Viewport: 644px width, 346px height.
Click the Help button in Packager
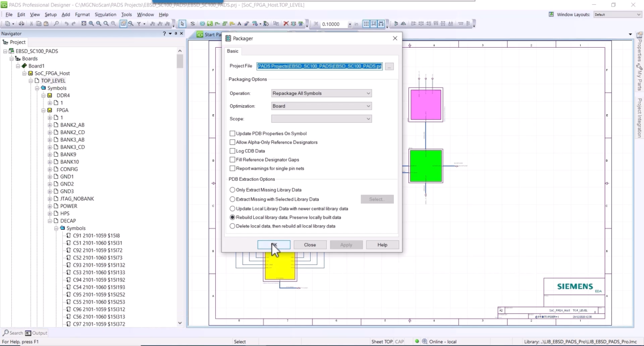click(382, 245)
